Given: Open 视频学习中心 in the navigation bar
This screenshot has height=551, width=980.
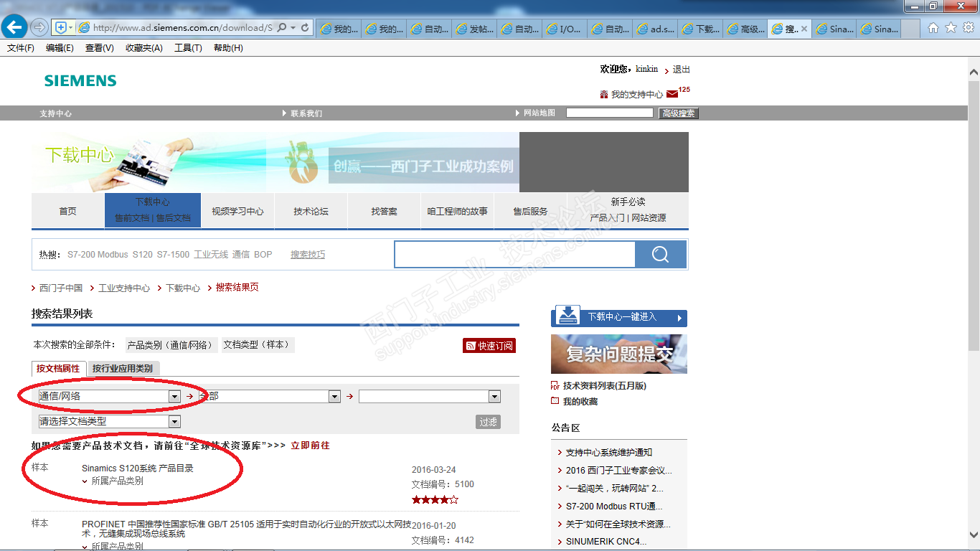Looking at the screenshot, I should 237,211.
